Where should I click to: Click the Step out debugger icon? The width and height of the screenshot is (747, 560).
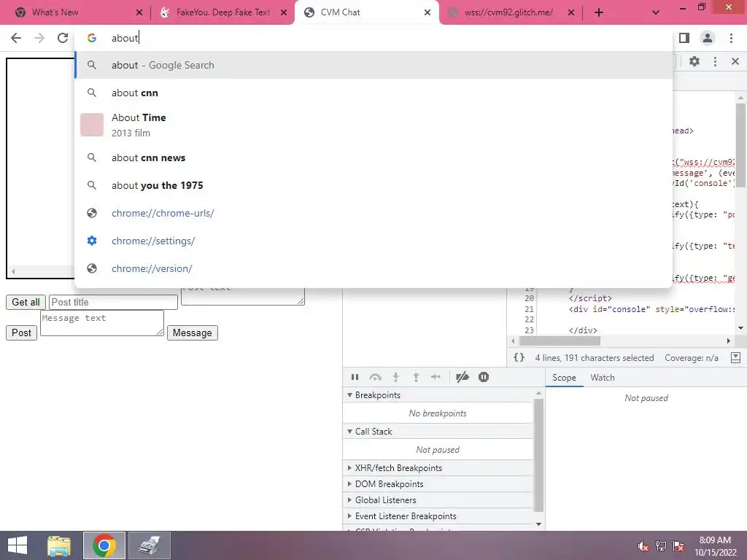point(416,377)
